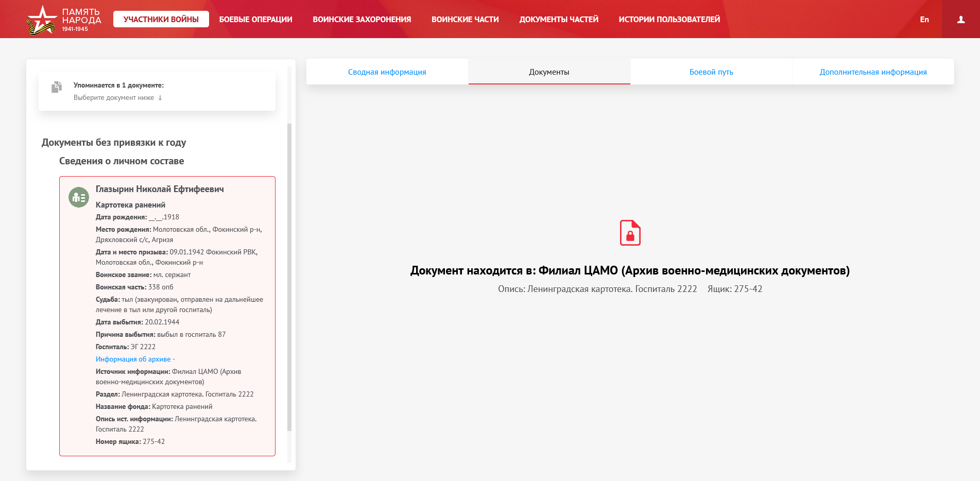The width and height of the screenshot is (980, 481).
Task: Click the down arrow beside Выберите документ ниже
Action: coord(160,98)
